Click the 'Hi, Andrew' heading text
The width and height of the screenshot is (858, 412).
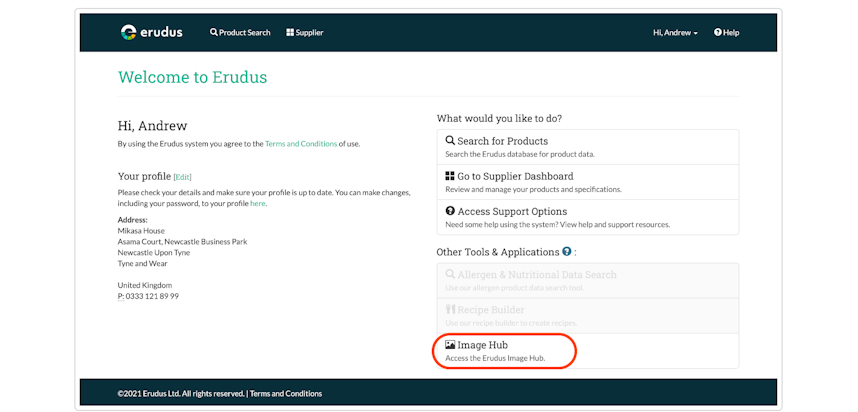point(153,126)
